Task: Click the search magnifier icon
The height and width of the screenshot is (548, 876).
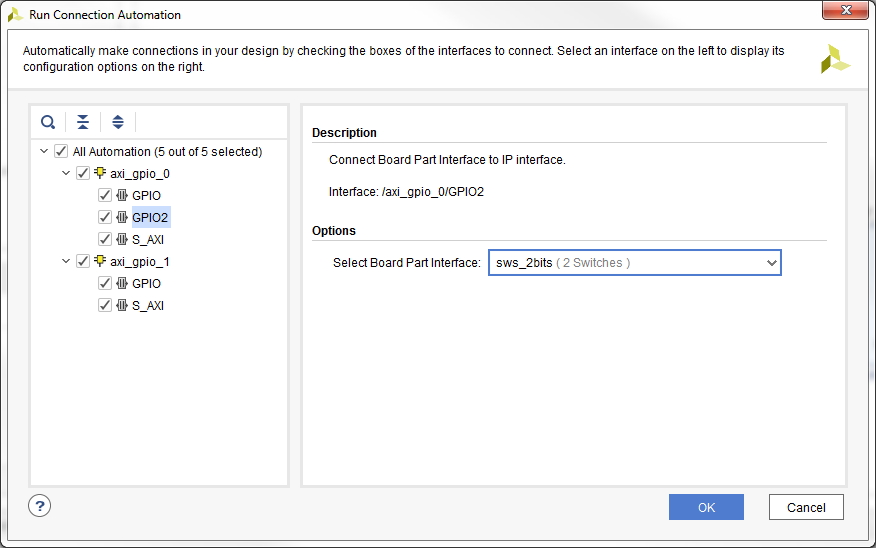Action: tap(48, 122)
